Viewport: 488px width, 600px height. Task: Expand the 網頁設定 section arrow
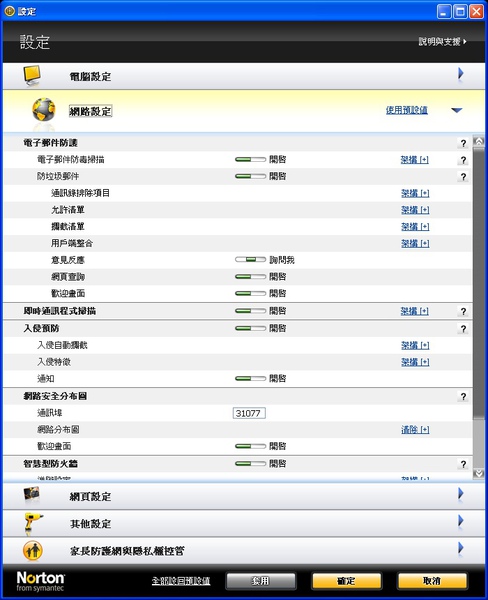point(460,494)
